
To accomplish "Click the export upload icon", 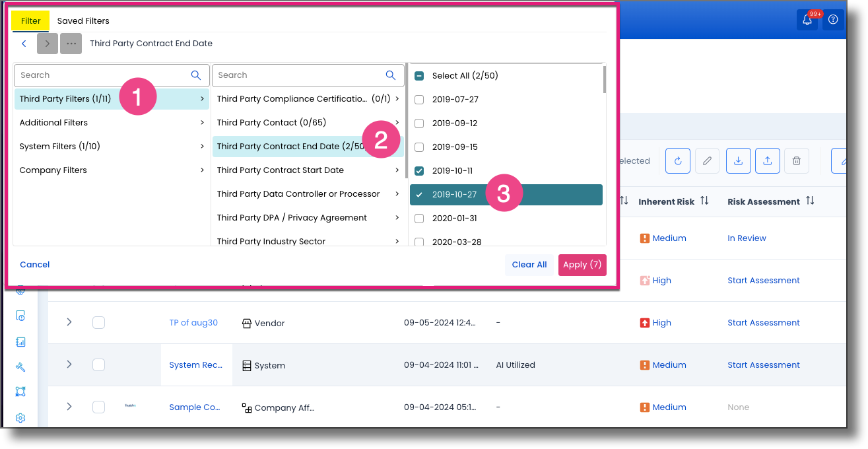I will [767, 160].
